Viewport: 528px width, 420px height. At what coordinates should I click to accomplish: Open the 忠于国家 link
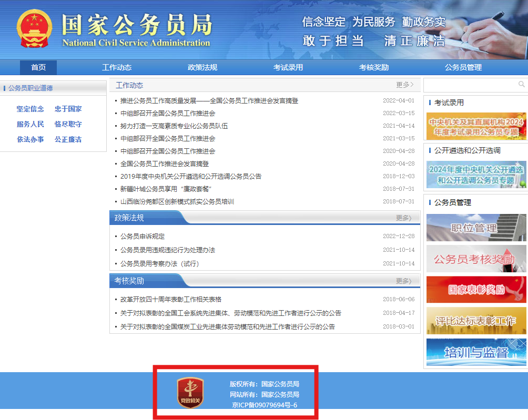pyautogui.click(x=68, y=109)
